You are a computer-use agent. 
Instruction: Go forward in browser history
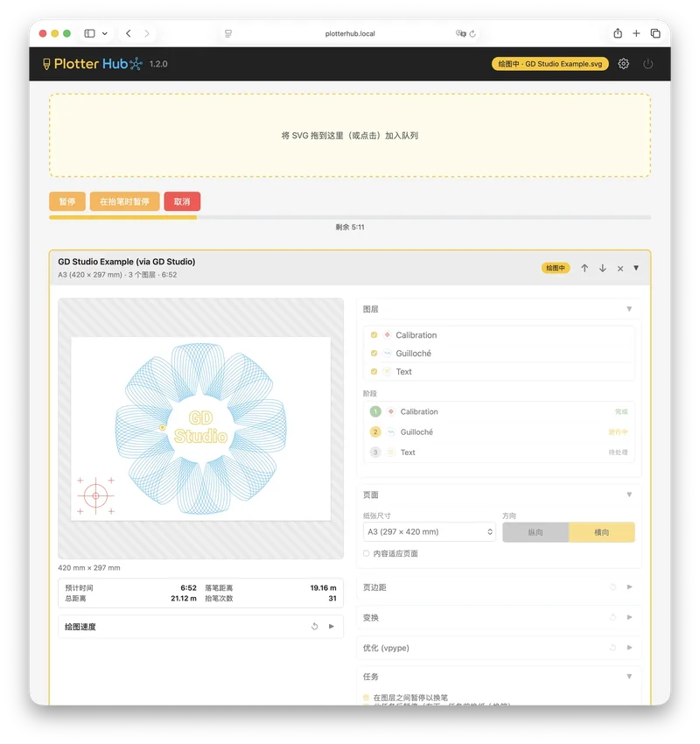coord(147,33)
